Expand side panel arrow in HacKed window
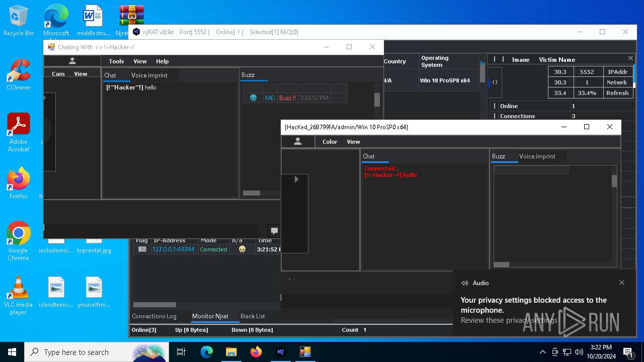 296,179
